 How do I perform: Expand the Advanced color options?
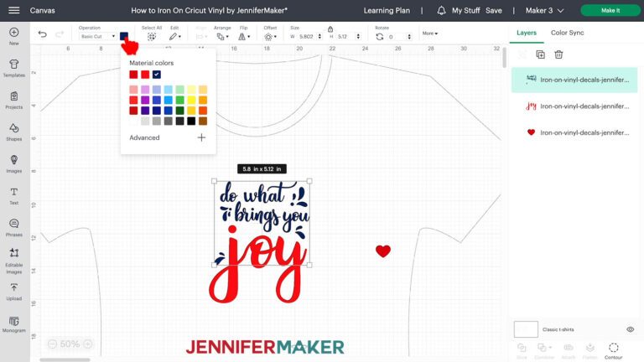click(144, 137)
